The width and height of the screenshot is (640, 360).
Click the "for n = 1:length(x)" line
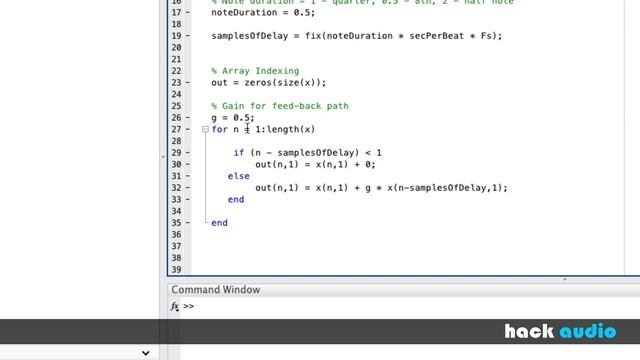pos(263,129)
